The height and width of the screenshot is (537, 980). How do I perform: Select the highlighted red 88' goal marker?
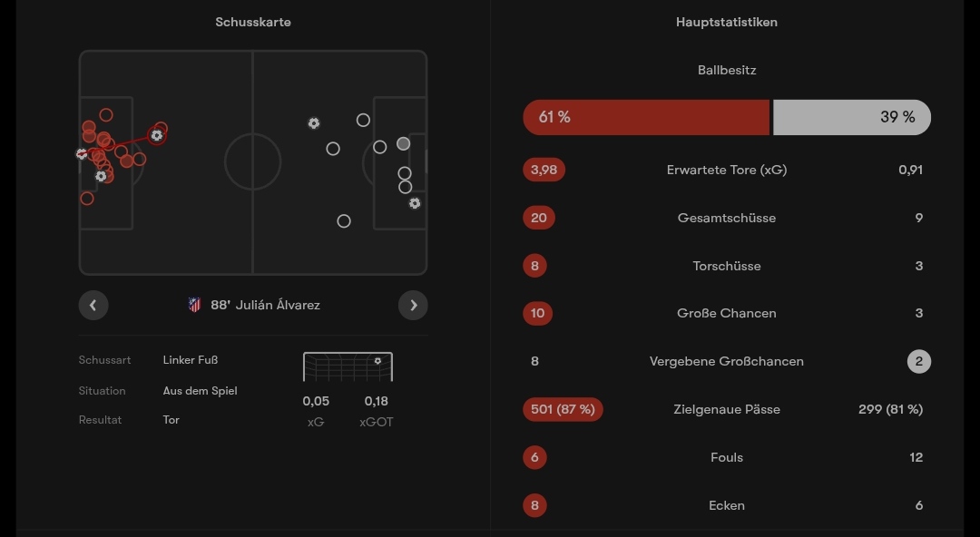(156, 135)
